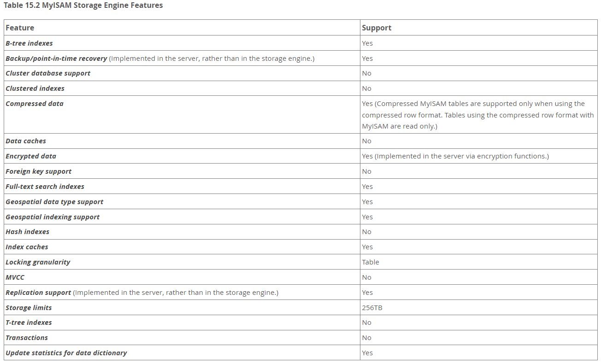Select the "Data caches" row label

point(26,141)
